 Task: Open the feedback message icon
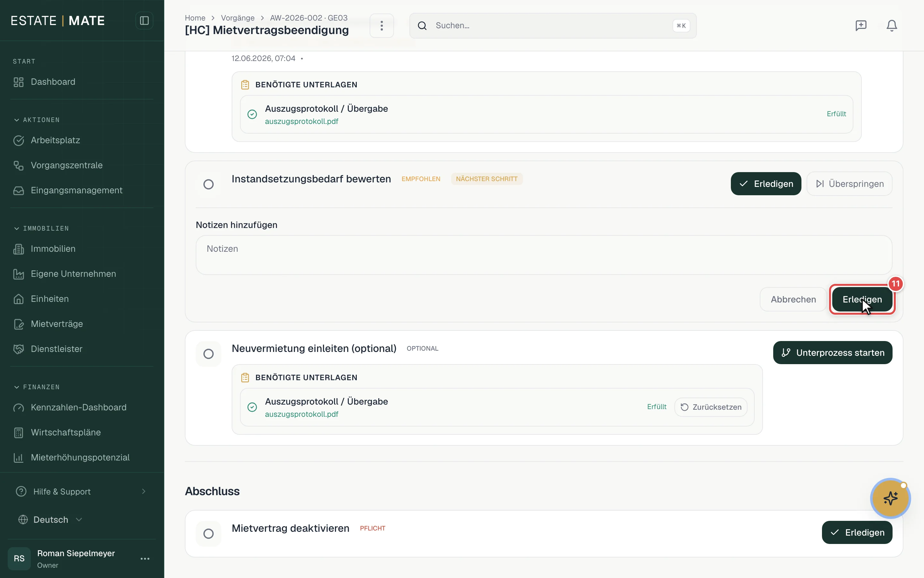point(860,26)
